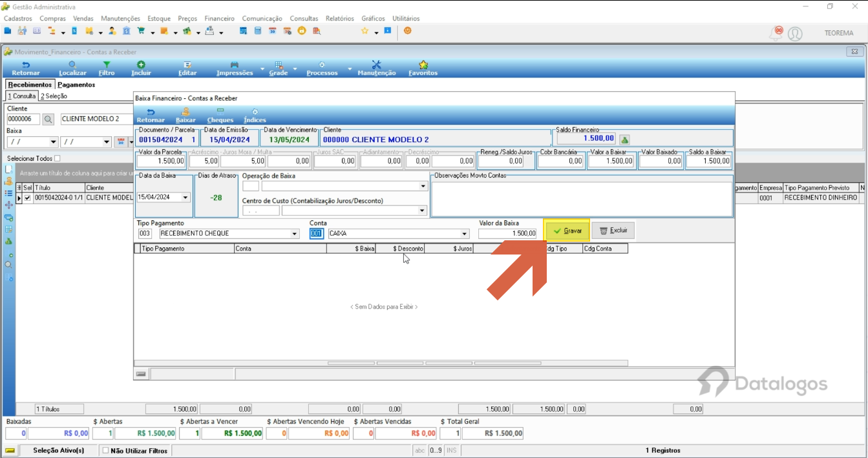Click the Gravar button
This screenshot has height=458, width=868.
(x=567, y=231)
